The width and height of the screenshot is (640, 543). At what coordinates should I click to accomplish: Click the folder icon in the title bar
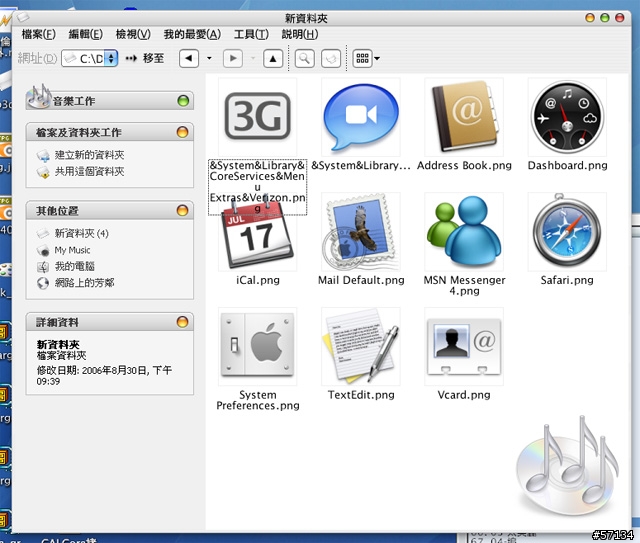[23, 17]
